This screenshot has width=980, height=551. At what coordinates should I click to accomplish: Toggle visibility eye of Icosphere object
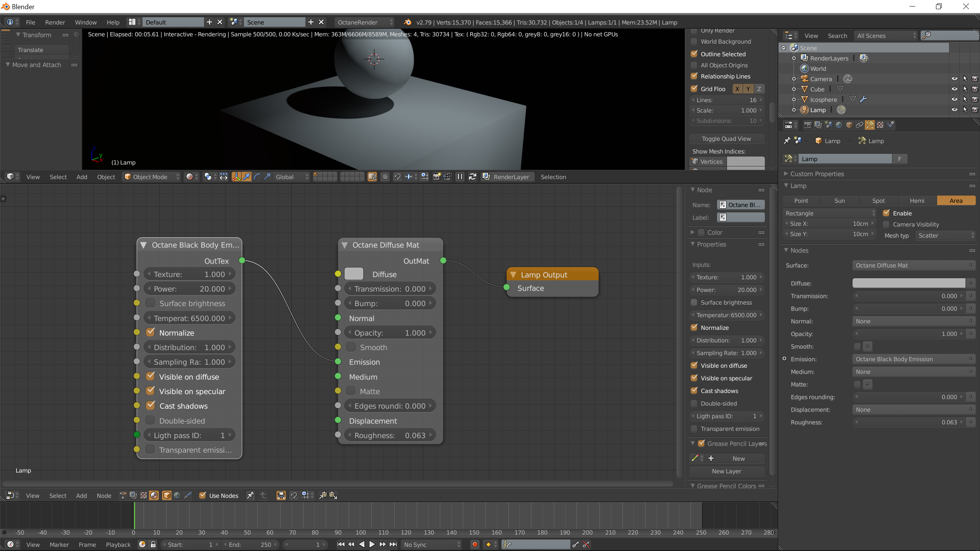[x=954, y=99]
